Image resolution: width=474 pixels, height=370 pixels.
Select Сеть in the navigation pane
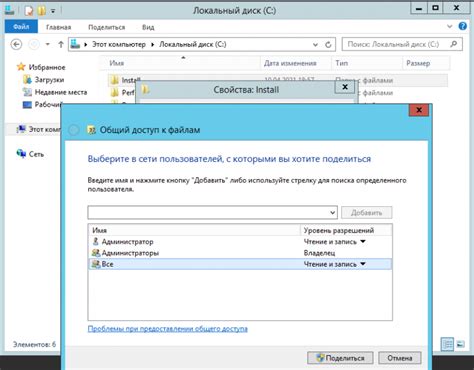click(36, 154)
